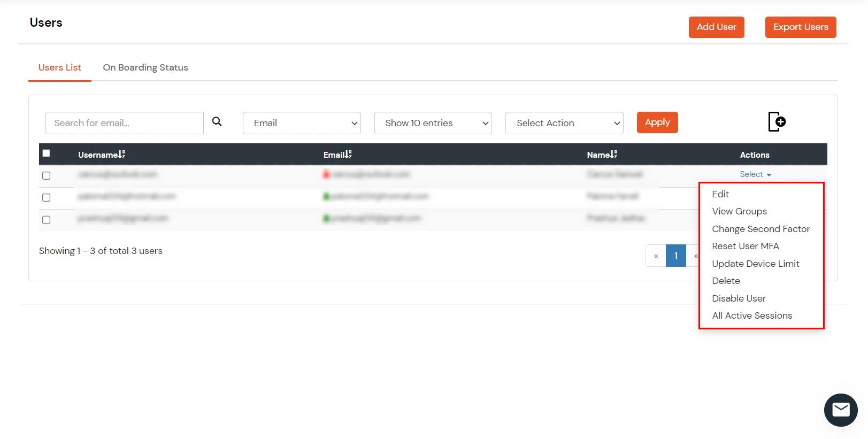Collapse the Select actions dropdown in first row
The image size is (868, 439).
(756, 174)
